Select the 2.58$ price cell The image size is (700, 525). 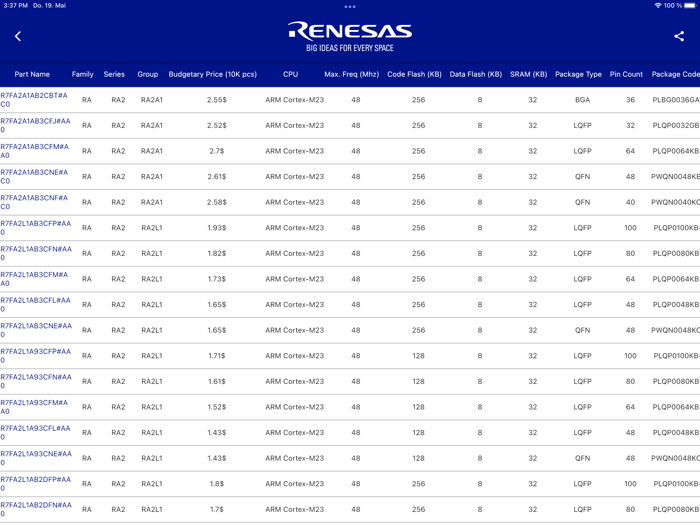pyautogui.click(x=217, y=202)
